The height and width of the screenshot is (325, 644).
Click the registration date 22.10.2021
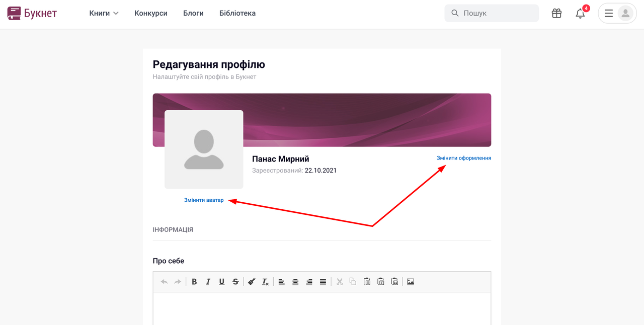tap(320, 171)
